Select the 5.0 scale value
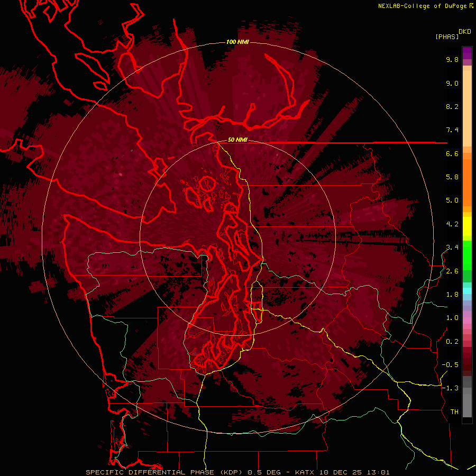The image size is (476, 476). point(452,200)
